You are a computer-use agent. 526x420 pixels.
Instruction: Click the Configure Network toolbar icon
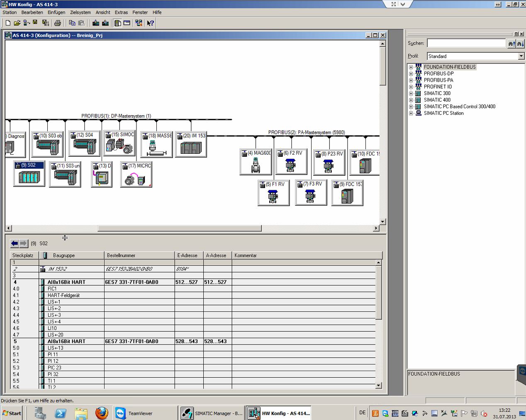pyautogui.click(x=139, y=23)
